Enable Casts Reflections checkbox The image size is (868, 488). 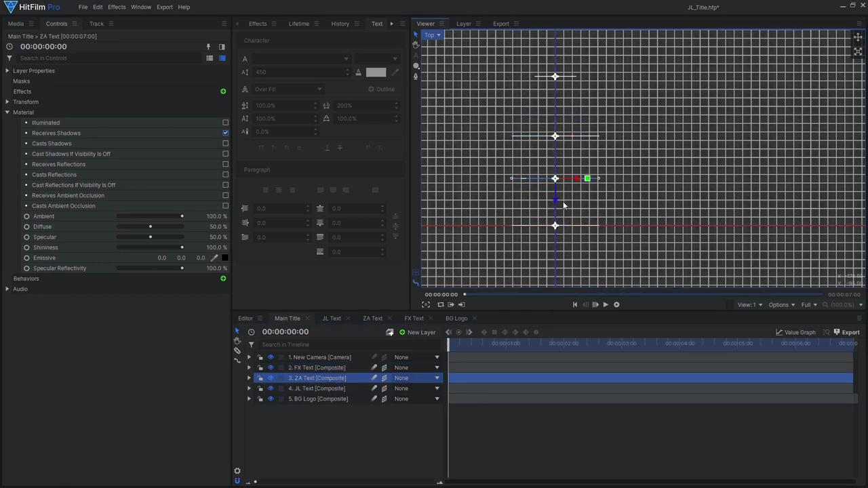[x=225, y=175]
